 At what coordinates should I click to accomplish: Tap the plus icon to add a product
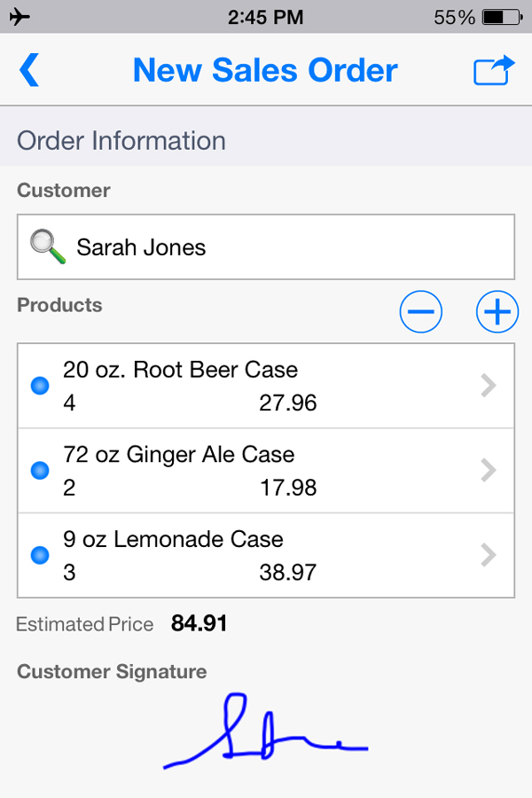[x=497, y=311]
